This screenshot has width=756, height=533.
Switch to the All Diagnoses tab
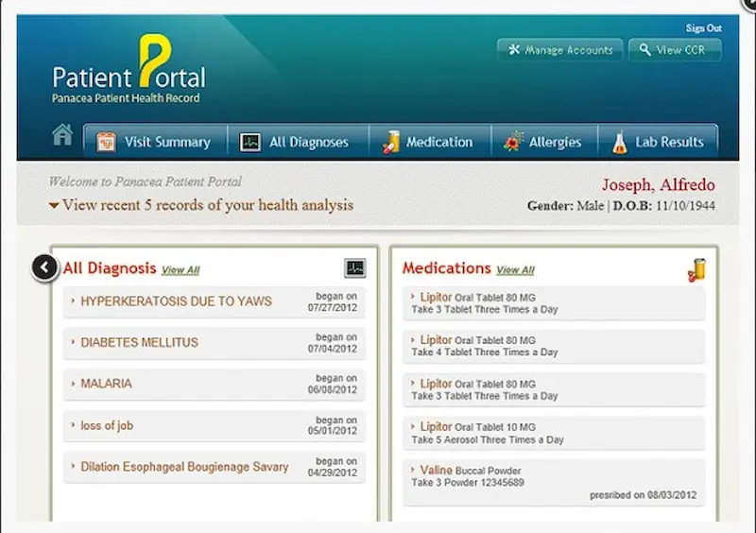point(298,142)
